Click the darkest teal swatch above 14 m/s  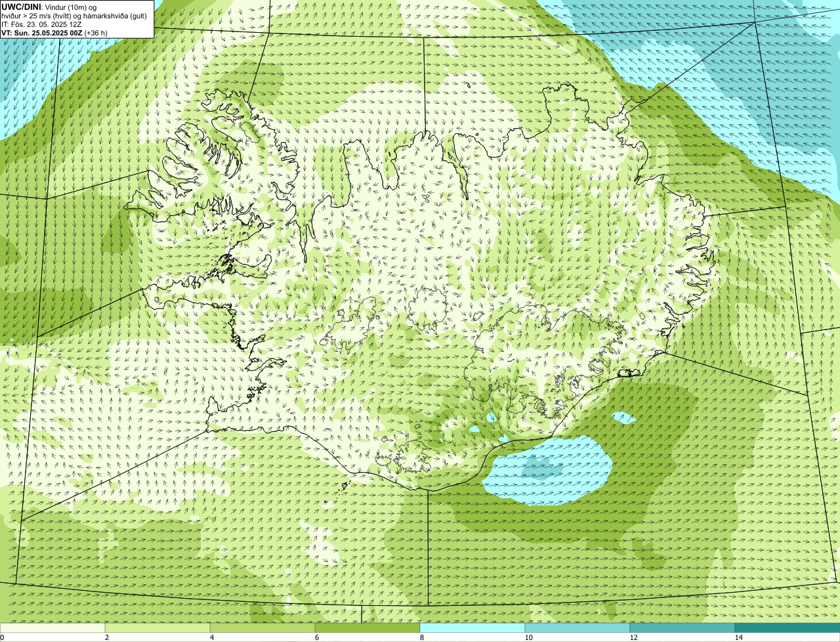coord(787,628)
